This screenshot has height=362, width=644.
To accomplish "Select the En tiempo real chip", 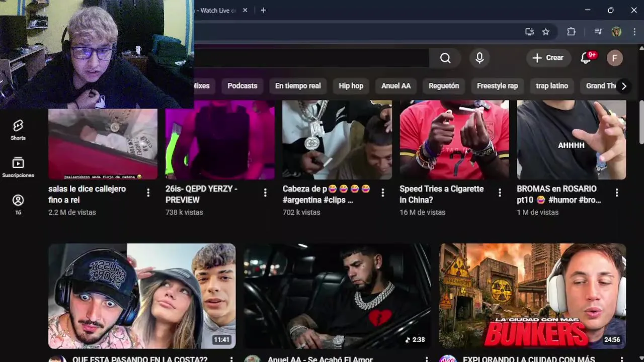I will click(x=298, y=86).
